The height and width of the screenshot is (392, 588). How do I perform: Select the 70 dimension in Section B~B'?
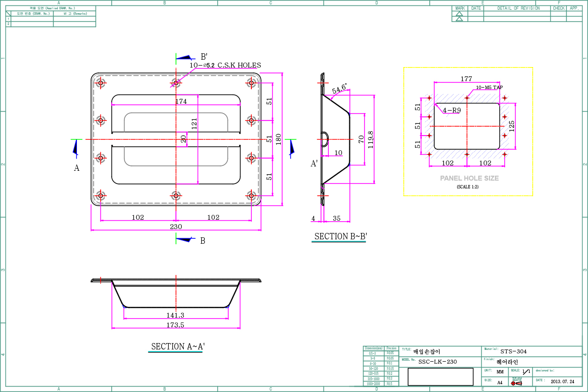[362, 139]
